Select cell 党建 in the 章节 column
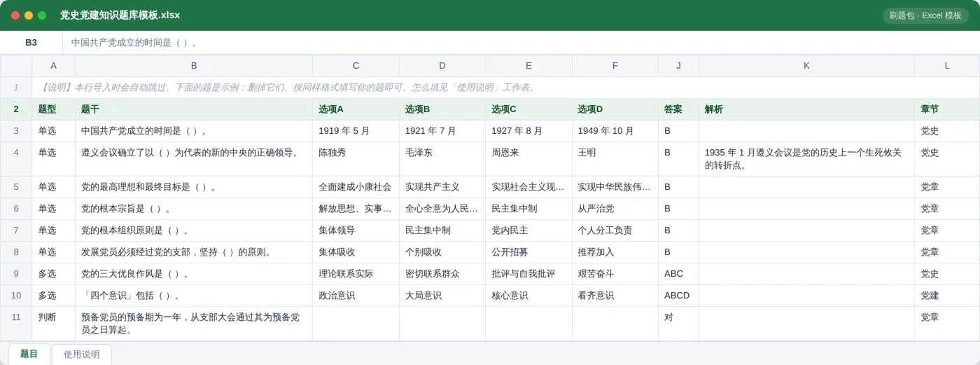This screenshot has height=365, width=980. click(x=947, y=296)
